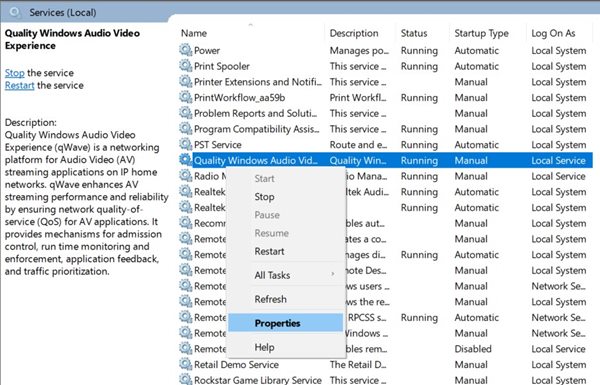Click the gear icon beside PrintWorkflow_aa59b
The width and height of the screenshot is (600, 385).
click(186, 97)
